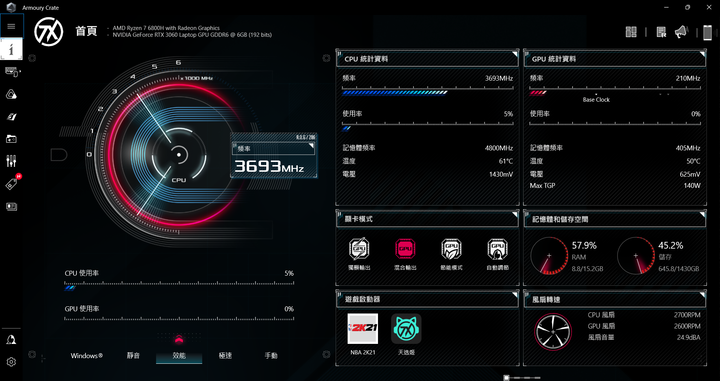Open Aura Sync triangle icon in sidebar
Screen dimensions: 720x381
pos(11,94)
